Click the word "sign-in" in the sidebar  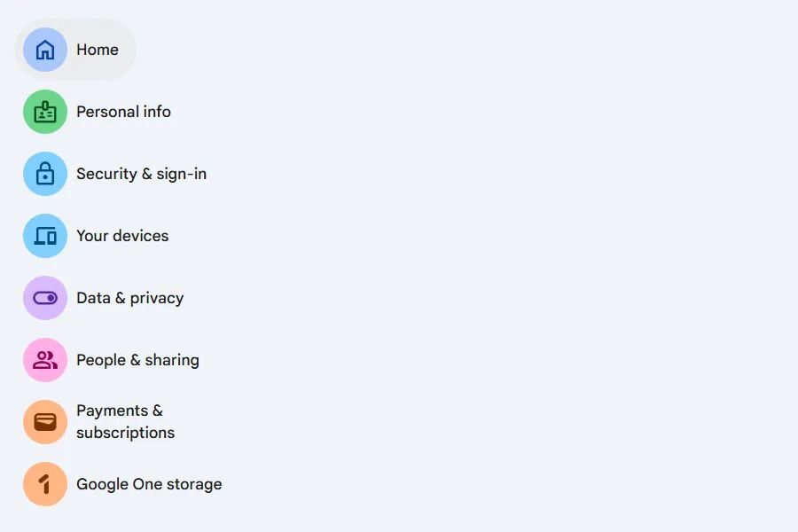pyautogui.click(x=181, y=174)
